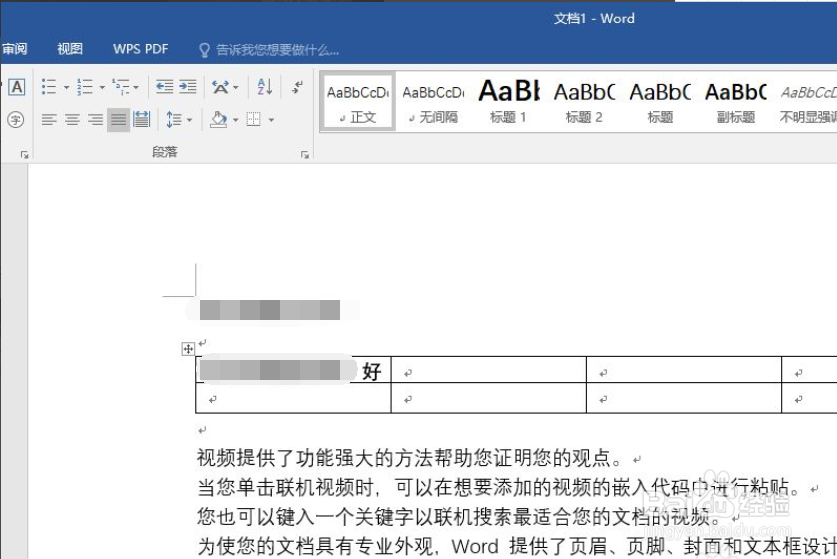The image size is (837, 559).
Task: Apply the 标题 2 style
Action: coord(585,102)
